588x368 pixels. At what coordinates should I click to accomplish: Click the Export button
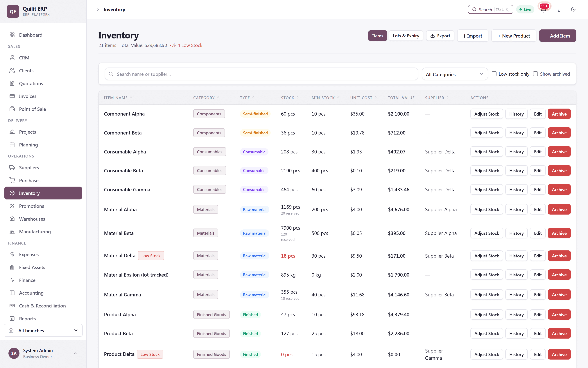coord(440,36)
